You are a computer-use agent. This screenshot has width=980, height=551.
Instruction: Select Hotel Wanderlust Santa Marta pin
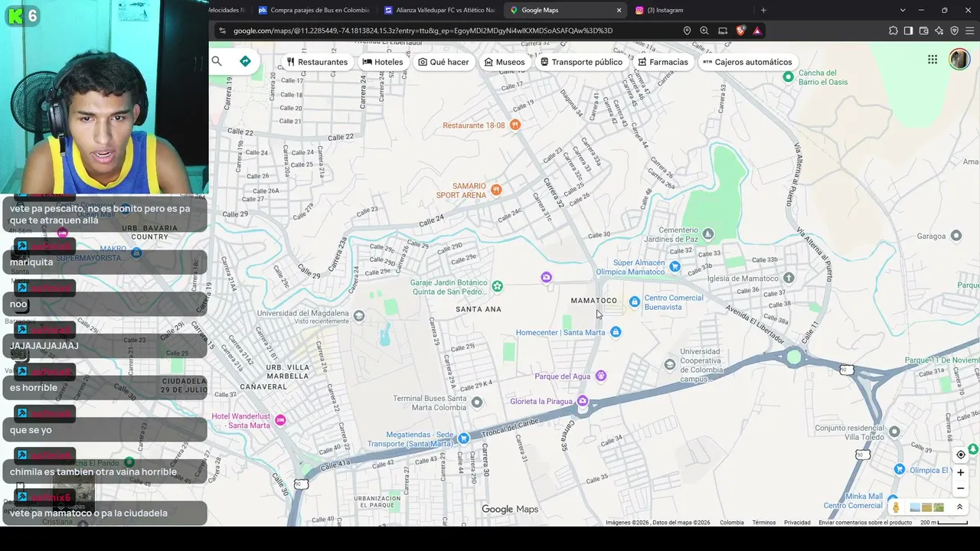coord(280,420)
